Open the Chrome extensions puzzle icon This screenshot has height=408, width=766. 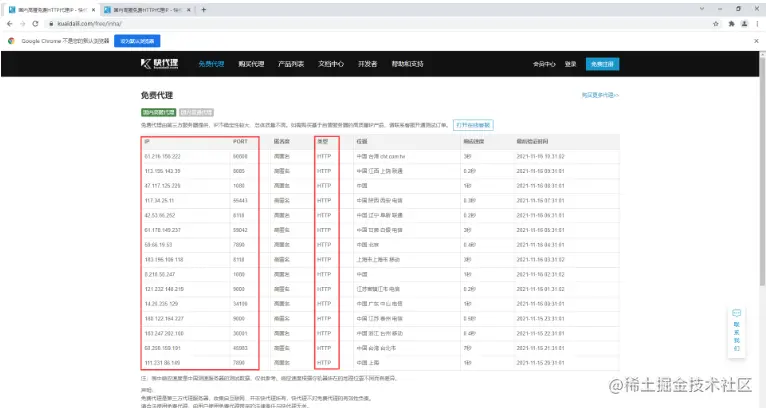tap(731, 23)
